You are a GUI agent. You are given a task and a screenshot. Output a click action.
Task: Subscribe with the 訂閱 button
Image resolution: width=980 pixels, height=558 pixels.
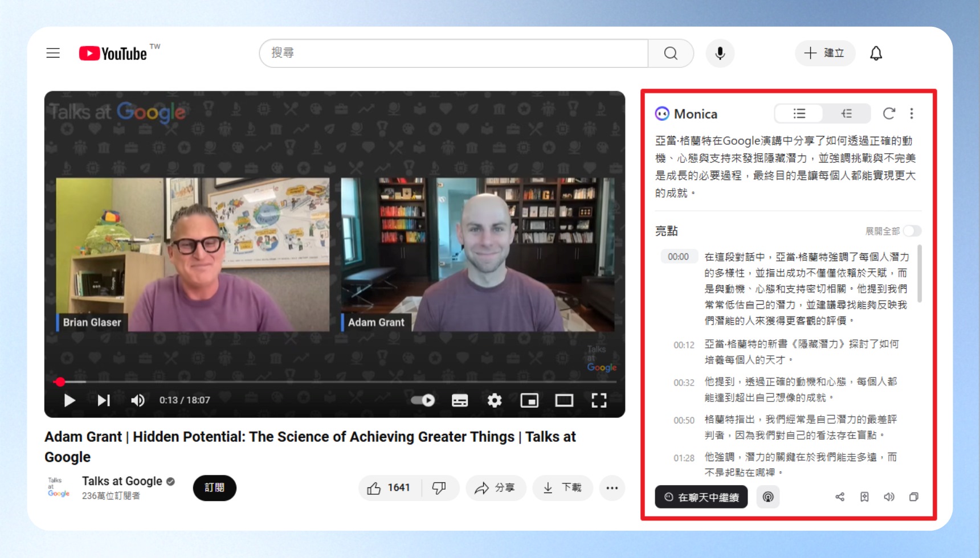click(x=215, y=488)
